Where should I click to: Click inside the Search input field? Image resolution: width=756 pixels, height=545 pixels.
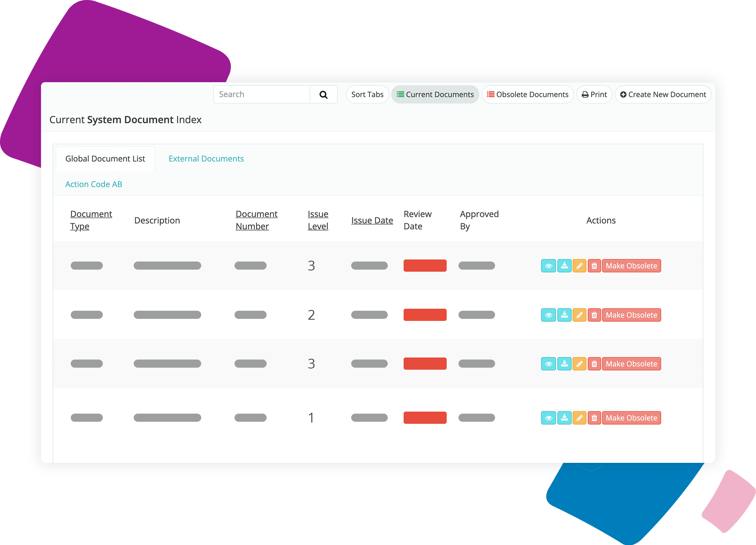click(x=260, y=94)
